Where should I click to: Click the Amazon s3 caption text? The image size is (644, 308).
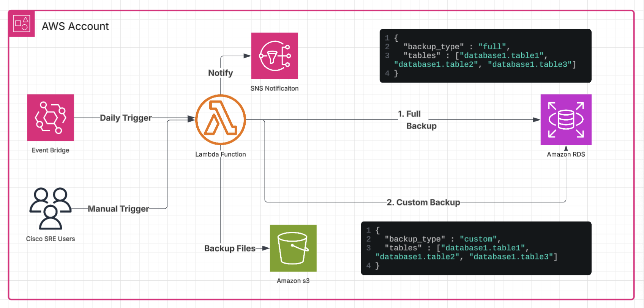pyautogui.click(x=293, y=281)
